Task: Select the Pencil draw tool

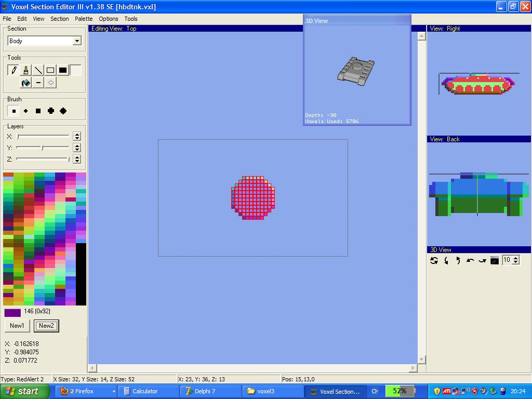Action: (14, 70)
